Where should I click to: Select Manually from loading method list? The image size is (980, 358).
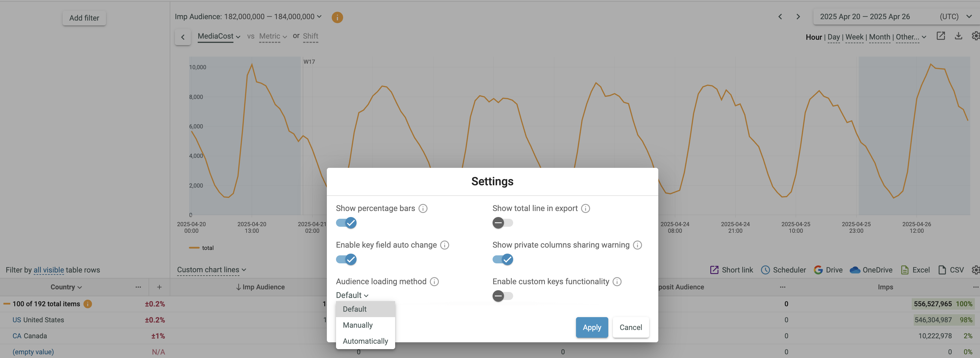[x=358, y=325]
